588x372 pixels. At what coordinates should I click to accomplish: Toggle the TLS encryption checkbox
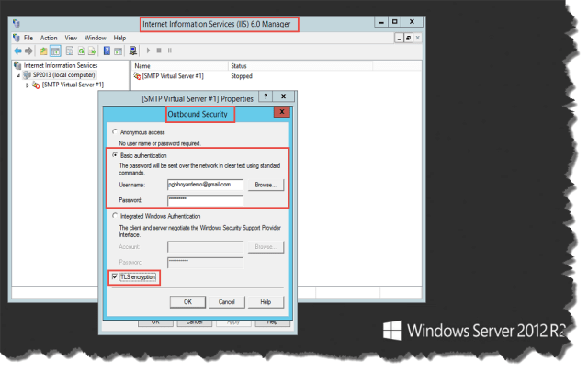115,276
